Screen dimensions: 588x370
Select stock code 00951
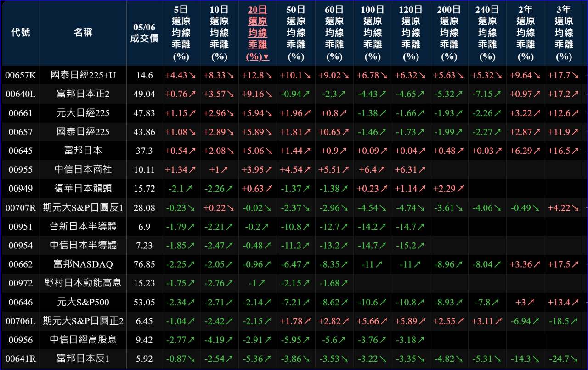(x=21, y=227)
